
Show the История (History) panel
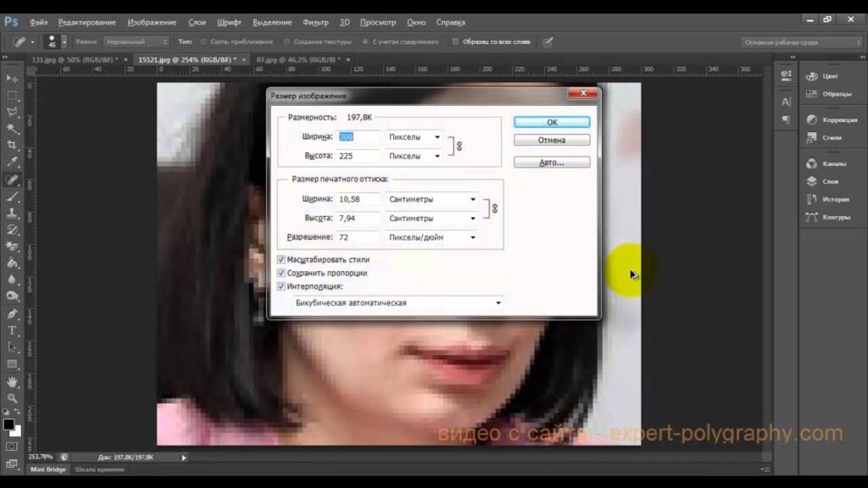point(835,199)
